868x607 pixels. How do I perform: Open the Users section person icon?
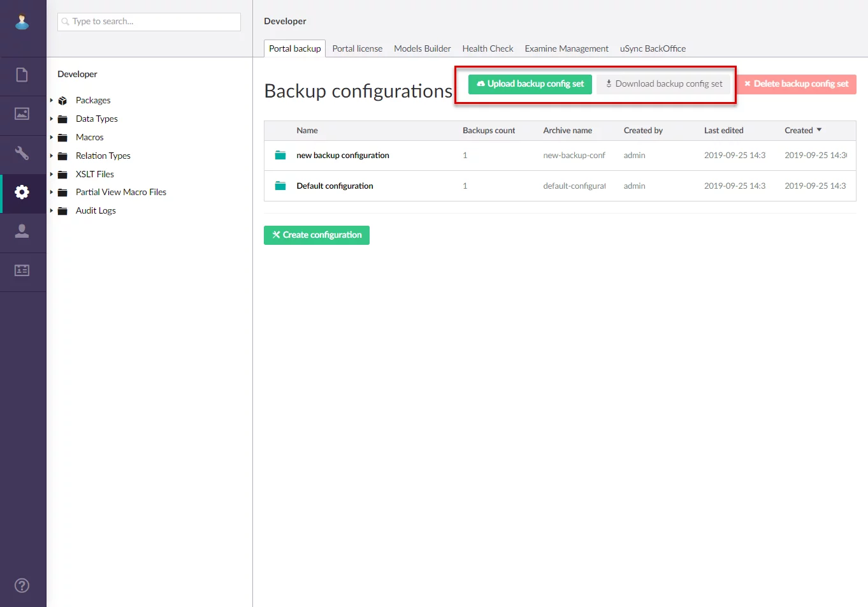[x=22, y=231]
